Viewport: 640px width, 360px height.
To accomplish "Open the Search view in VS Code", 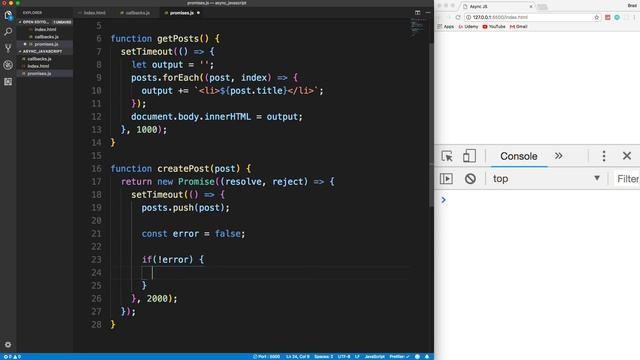I will click(x=8, y=32).
